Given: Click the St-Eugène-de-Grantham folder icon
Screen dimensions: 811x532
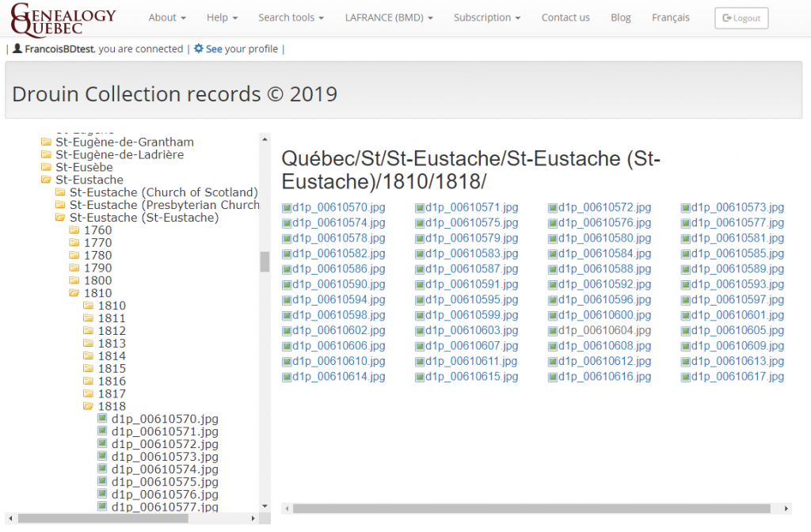Looking at the screenshot, I should [x=46, y=142].
